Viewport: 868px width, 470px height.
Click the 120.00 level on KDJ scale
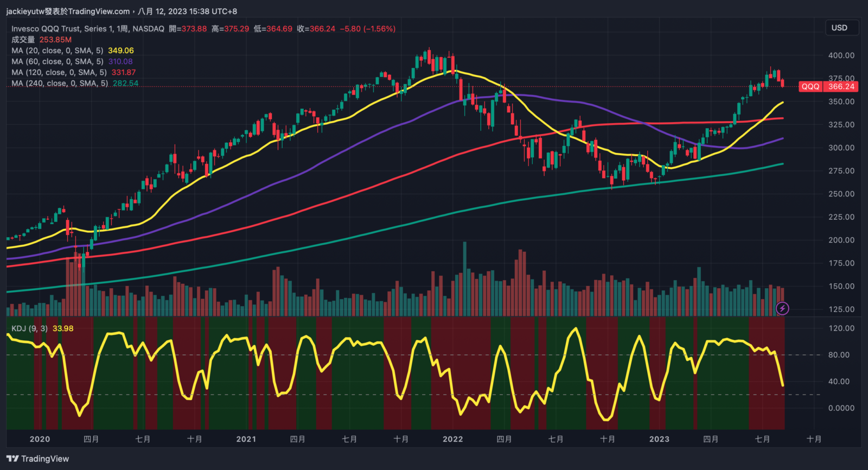pyautogui.click(x=841, y=328)
